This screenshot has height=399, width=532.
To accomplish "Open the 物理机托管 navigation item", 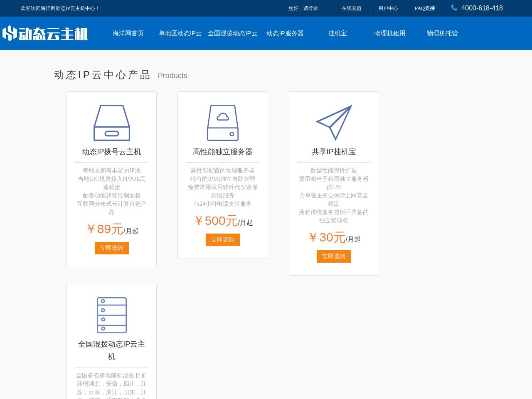I will (x=442, y=33).
